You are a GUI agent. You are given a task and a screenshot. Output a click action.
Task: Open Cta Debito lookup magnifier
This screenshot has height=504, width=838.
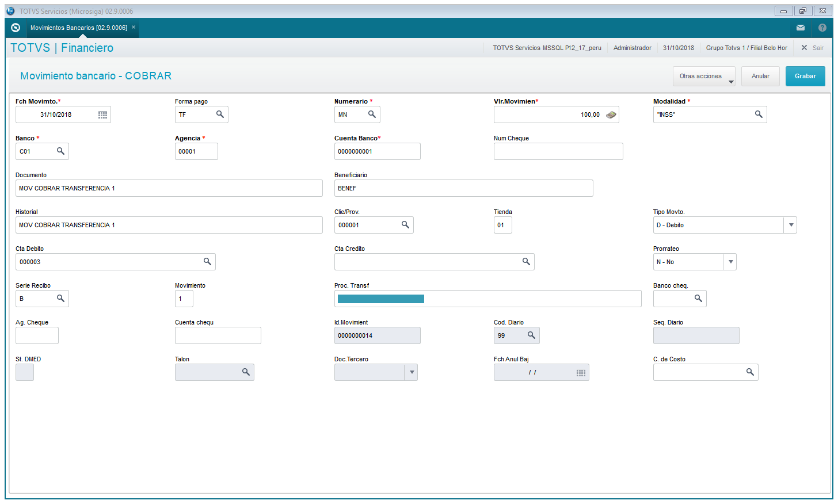coord(207,262)
